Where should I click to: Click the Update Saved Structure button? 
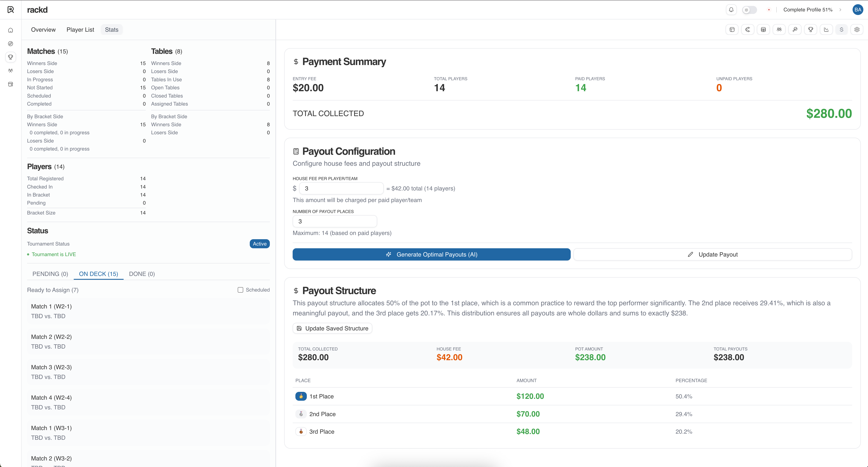point(332,328)
